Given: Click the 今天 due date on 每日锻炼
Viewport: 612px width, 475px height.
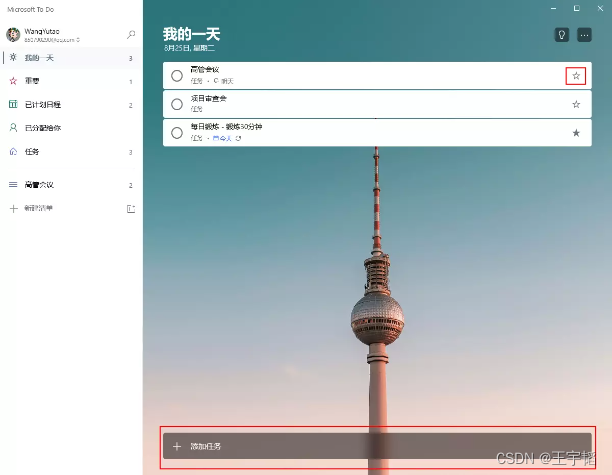Looking at the screenshot, I should pos(222,138).
